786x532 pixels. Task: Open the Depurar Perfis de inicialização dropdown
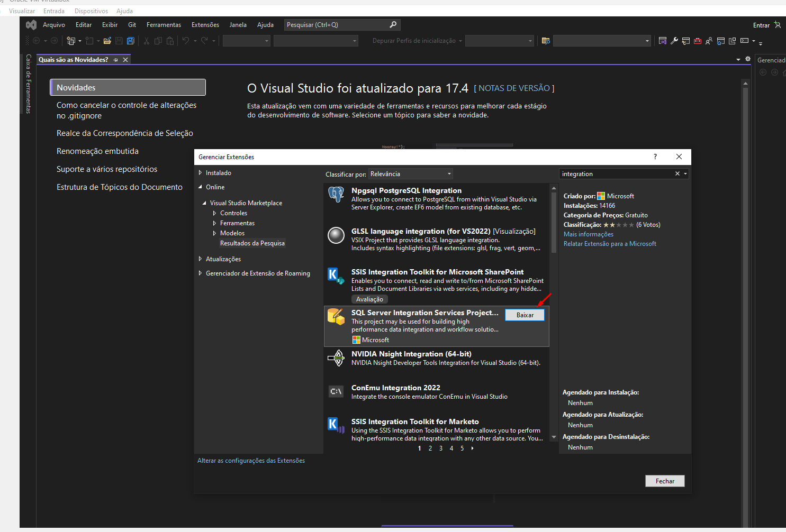click(x=460, y=41)
